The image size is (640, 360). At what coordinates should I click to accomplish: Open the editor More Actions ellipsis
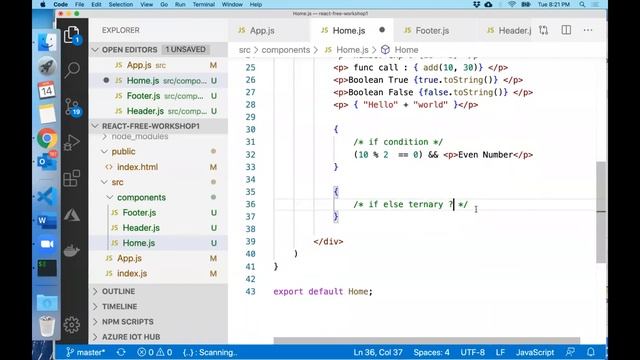pos(588,30)
